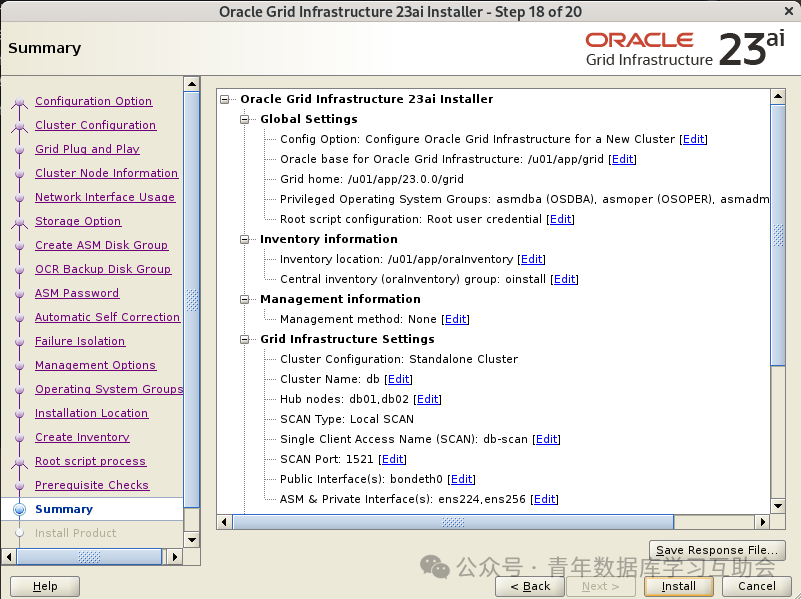Jump to Cluster Node Information step
801x599 pixels.
[106, 173]
